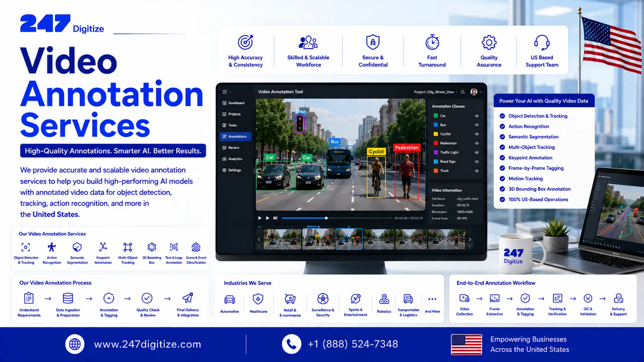Click the Automotive industry car icon
Image resolution: width=644 pixels, height=362 pixels.
pyautogui.click(x=230, y=299)
